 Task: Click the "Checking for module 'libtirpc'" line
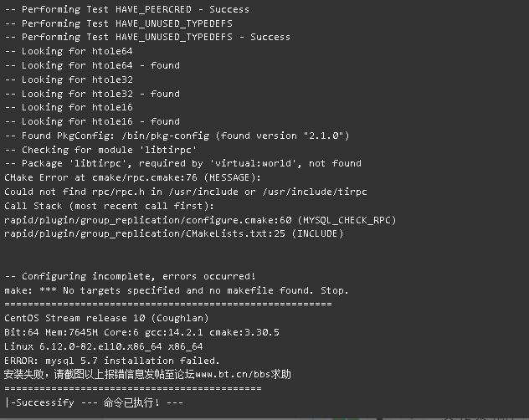pos(100,150)
